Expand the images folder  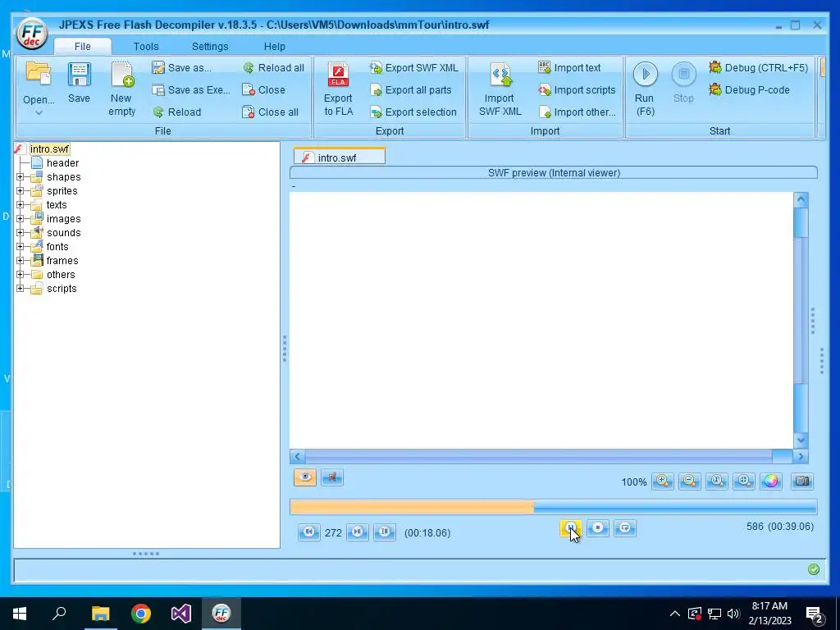(21, 218)
